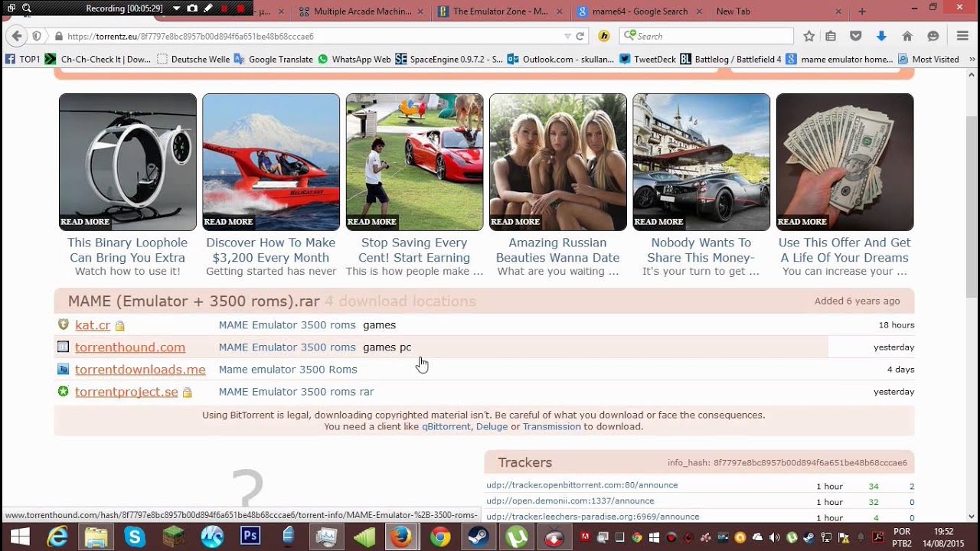Click the volume speaker tray icon
The width and height of the screenshot is (980, 551).
(775, 537)
